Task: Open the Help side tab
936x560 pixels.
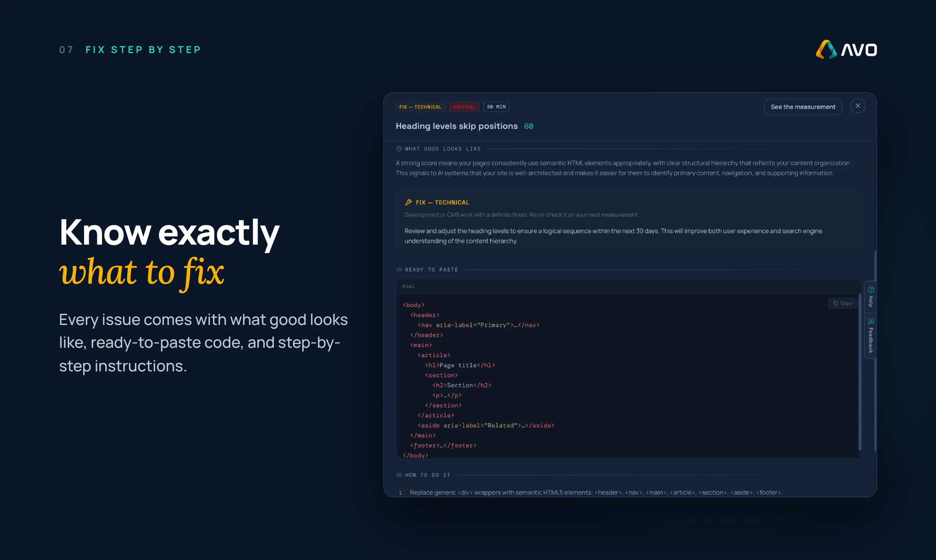Action: click(870, 297)
